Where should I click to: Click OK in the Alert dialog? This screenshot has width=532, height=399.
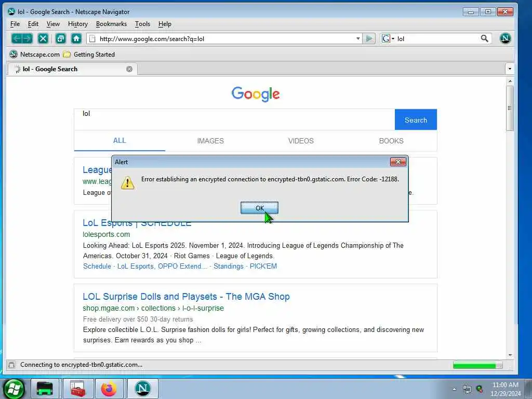click(259, 208)
